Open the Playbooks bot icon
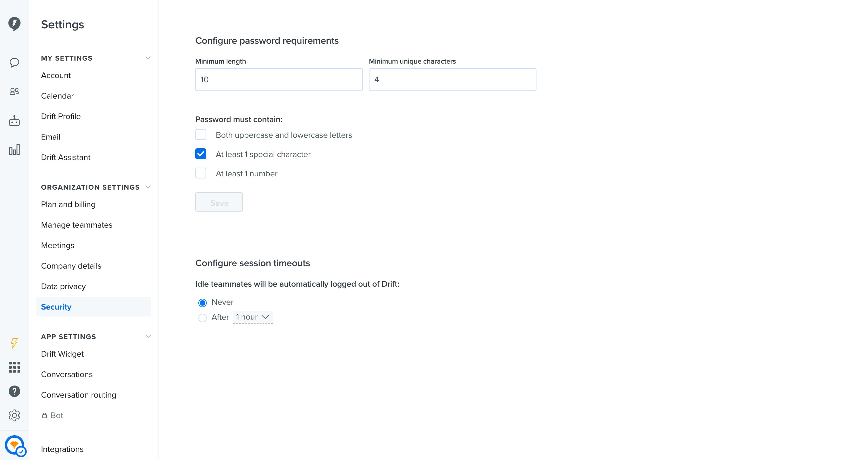 14,121
